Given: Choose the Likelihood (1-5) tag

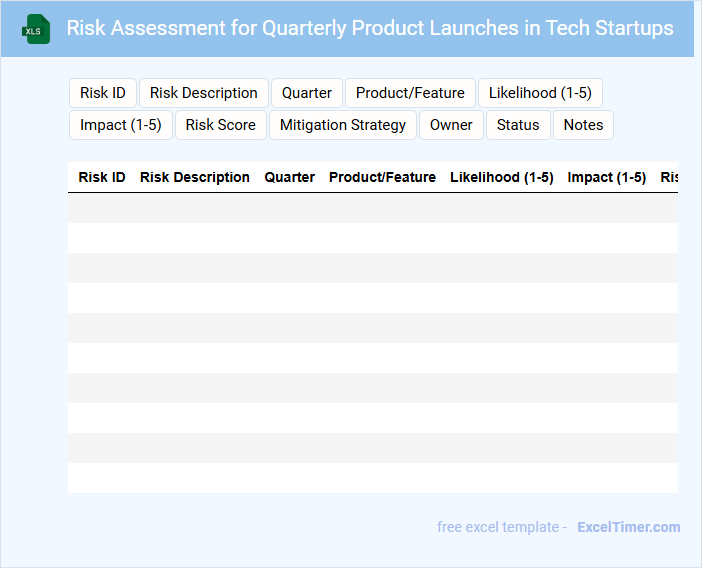Looking at the screenshot, I should [540, 93].
